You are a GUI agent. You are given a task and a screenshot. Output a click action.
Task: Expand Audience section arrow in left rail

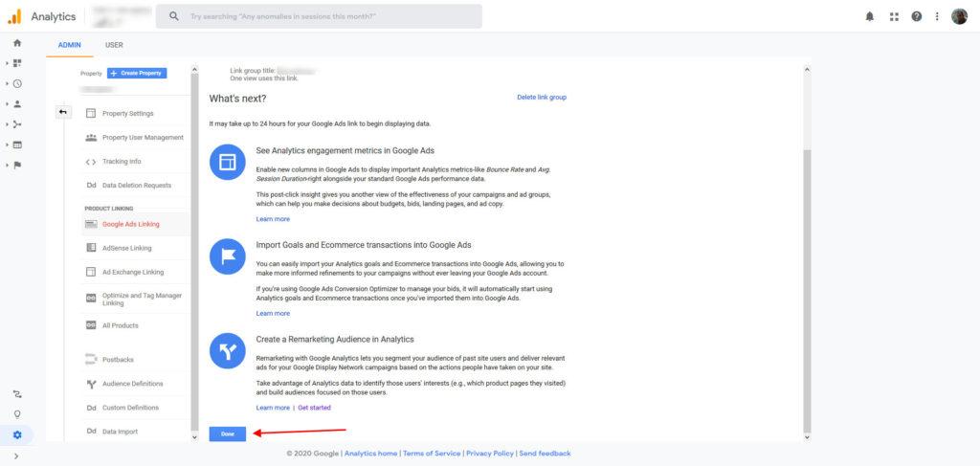click(7, 103)
